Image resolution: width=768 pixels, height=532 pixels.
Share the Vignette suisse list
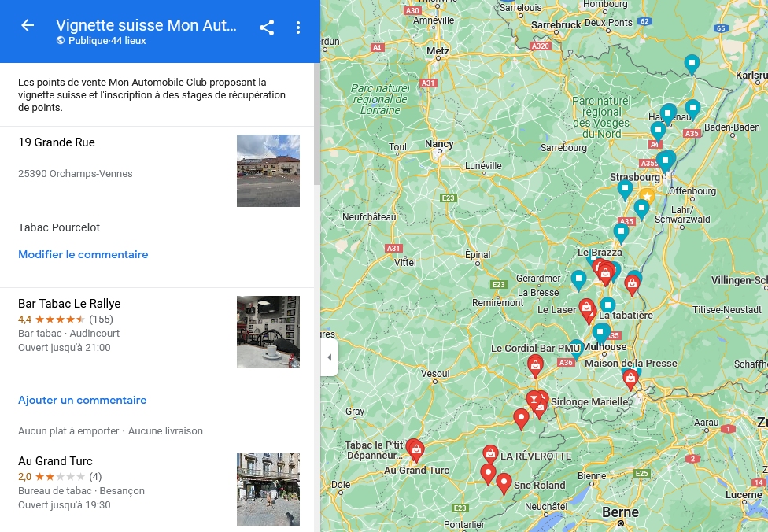coord(267,28)
